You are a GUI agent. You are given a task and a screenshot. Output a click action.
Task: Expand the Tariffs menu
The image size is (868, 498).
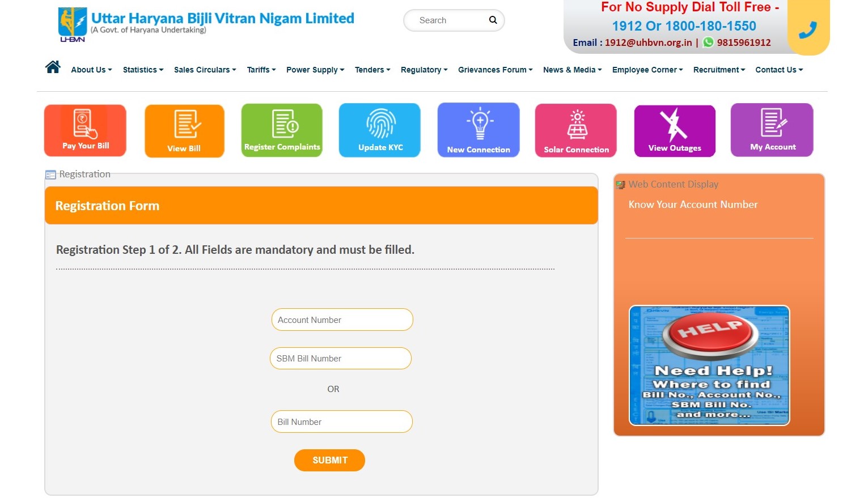[261, 70]
